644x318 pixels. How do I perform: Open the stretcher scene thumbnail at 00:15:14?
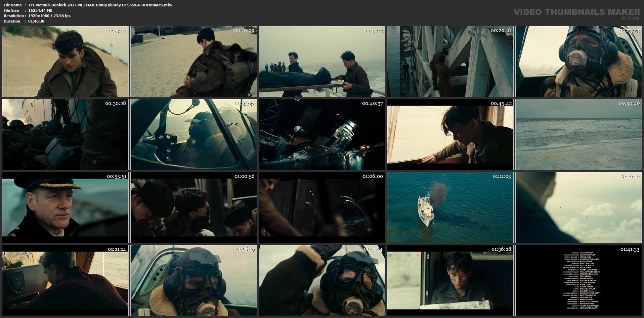pos(322,62)
